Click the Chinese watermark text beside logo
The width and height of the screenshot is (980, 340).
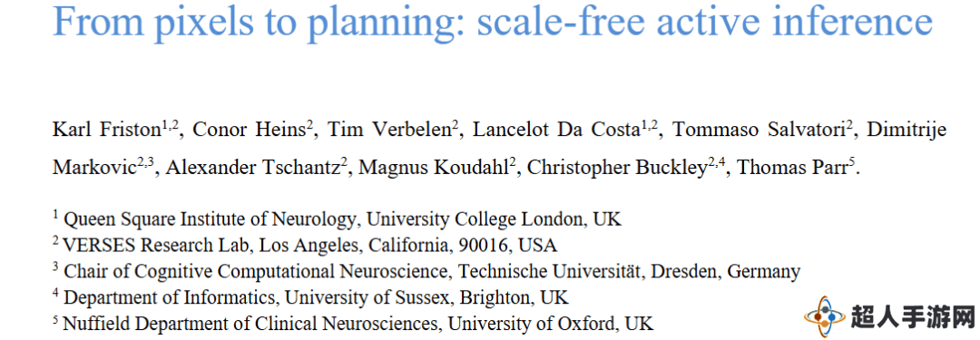913,316
